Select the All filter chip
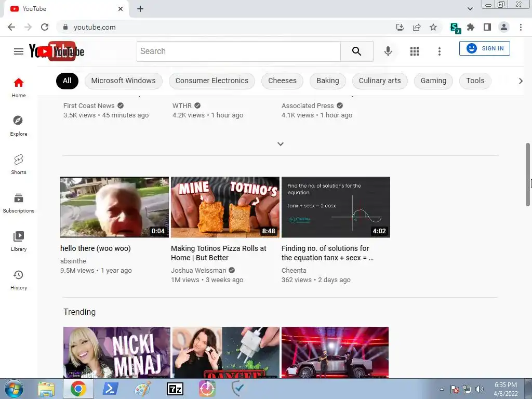This screenshot has height=399, width=532. click(67, 81)
